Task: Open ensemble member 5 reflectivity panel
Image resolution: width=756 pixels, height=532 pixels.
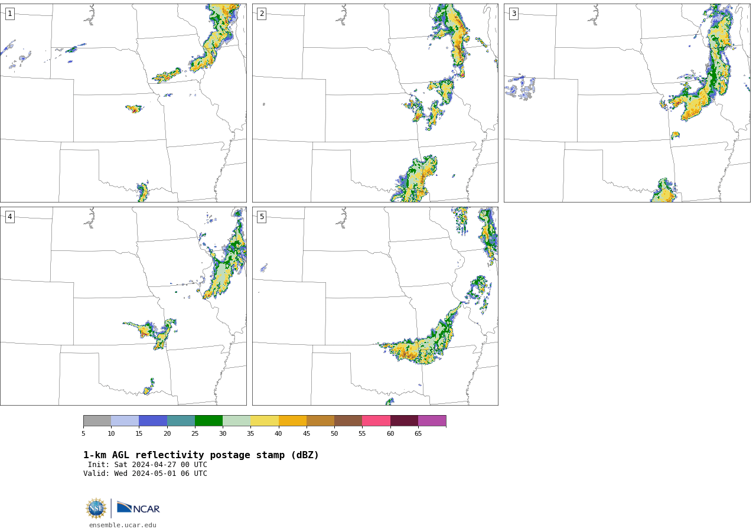Action: (x=375, y=306)
